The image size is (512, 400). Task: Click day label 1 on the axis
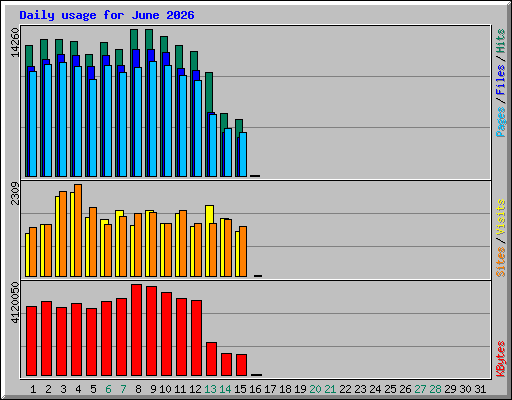tap(33, 389)
